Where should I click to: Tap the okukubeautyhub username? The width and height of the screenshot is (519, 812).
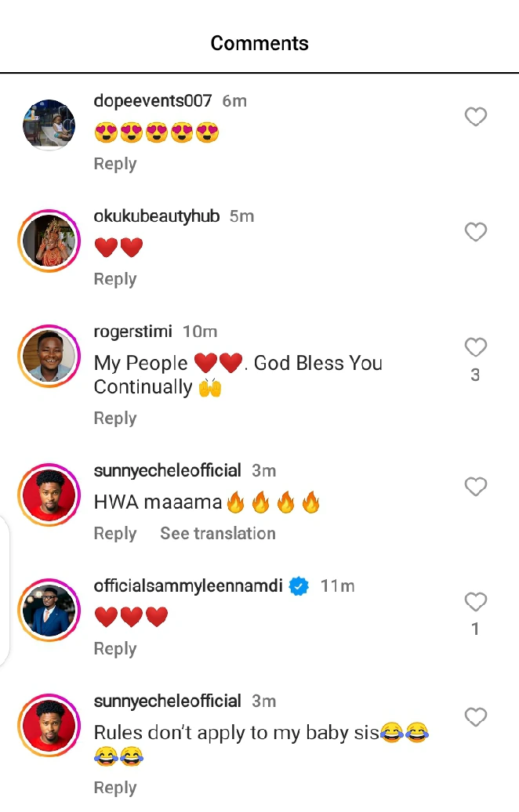(x=157, y=216)
